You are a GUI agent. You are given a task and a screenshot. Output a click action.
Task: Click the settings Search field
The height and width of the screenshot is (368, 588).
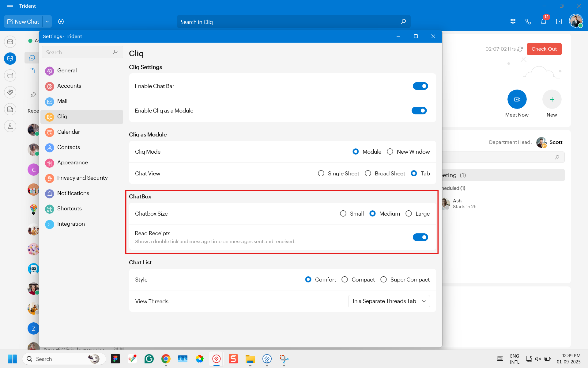(78, 52)
